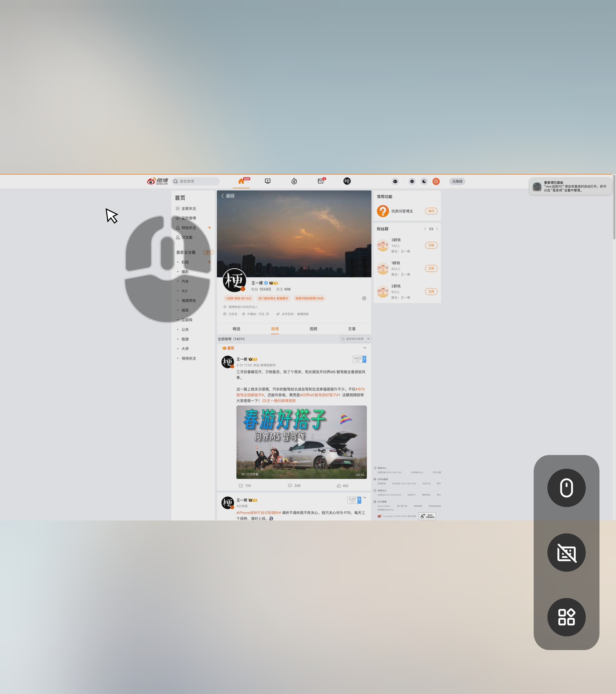
Task: Click the orange compose post icon
Action: pos(436,181)
